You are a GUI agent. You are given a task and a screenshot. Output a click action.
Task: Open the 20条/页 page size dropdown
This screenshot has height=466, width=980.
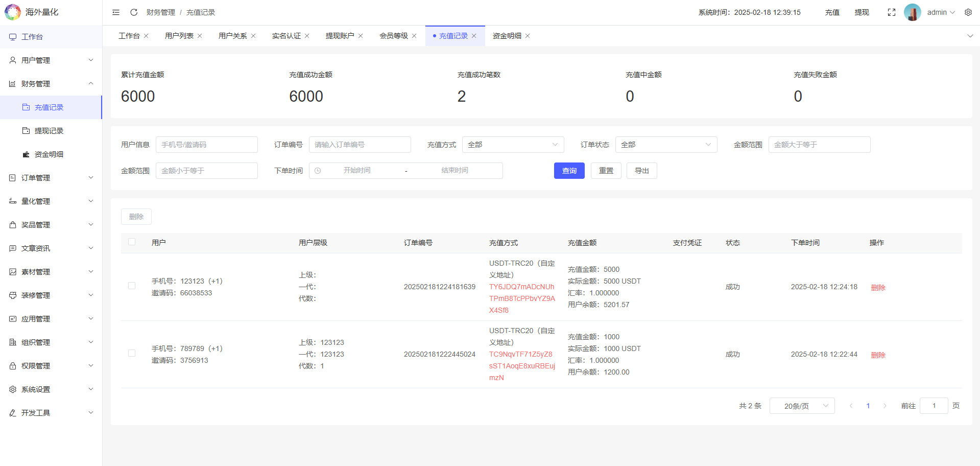(801, 405)
